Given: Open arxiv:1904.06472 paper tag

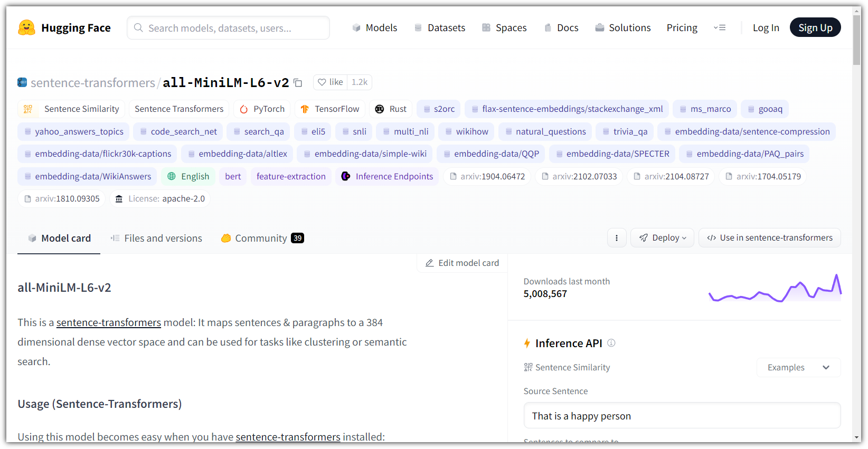Looking at the screenshot, I should point(487,176).
